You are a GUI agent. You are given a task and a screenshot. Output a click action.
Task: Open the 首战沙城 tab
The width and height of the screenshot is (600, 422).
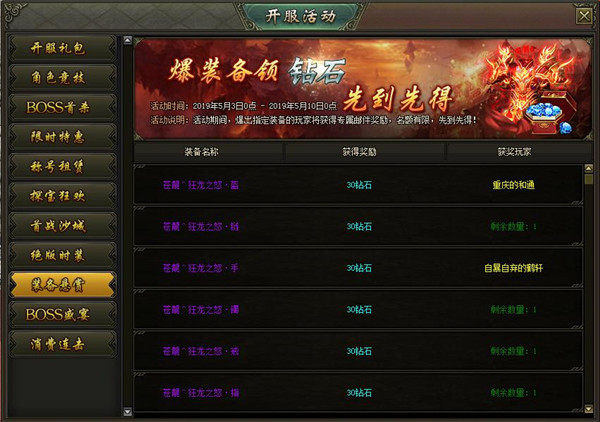pyautogui.click(x=62, y=226)
